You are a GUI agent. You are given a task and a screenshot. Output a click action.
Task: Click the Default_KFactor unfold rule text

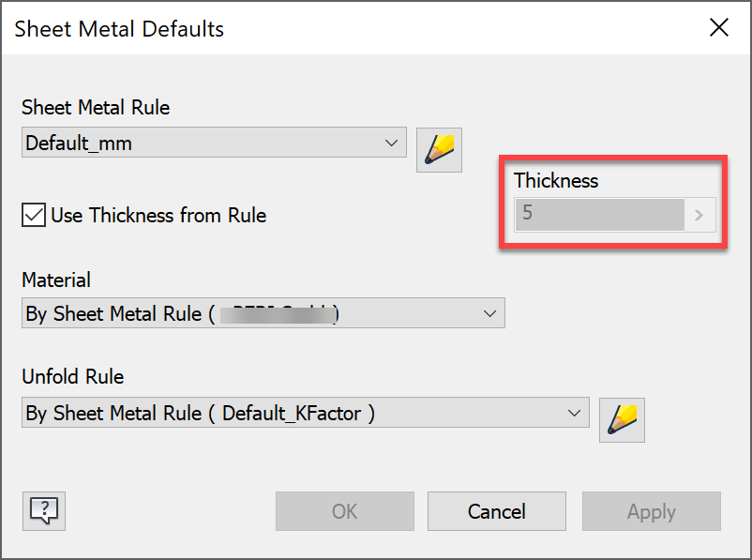291,413
